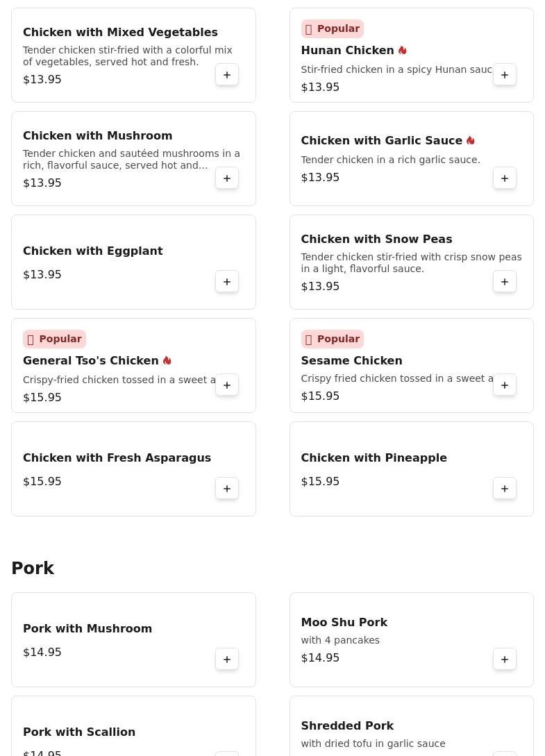Image resolution: width=545 pixels, height=756 pixels.
Task: Open the Shredded Pork item
Action: tap(347, 725)
